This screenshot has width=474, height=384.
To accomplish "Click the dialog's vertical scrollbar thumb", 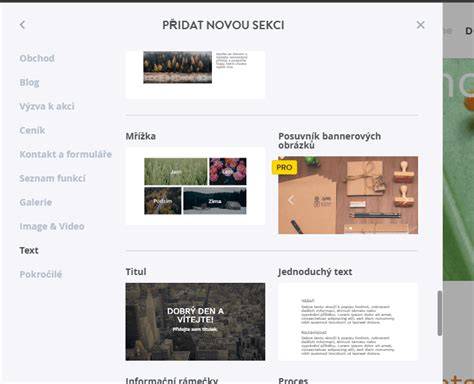I will (439, 313).
